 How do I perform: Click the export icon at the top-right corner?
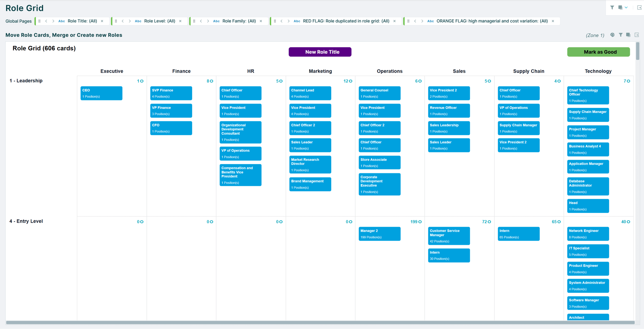[x=639, y=7]
